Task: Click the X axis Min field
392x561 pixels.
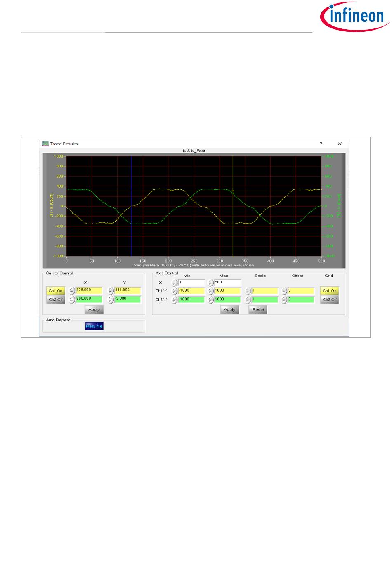Action: [x=192, y=283]
